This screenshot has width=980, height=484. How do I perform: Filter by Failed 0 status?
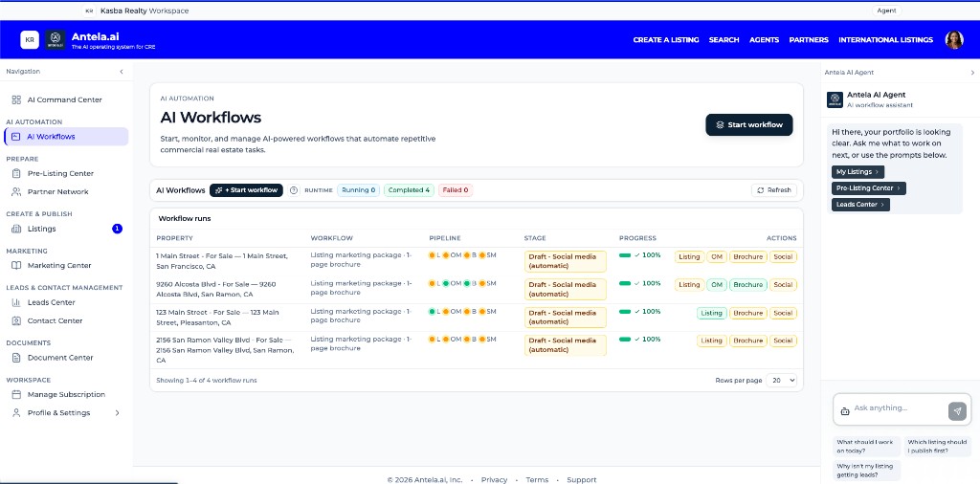click(x=455, y=190)
